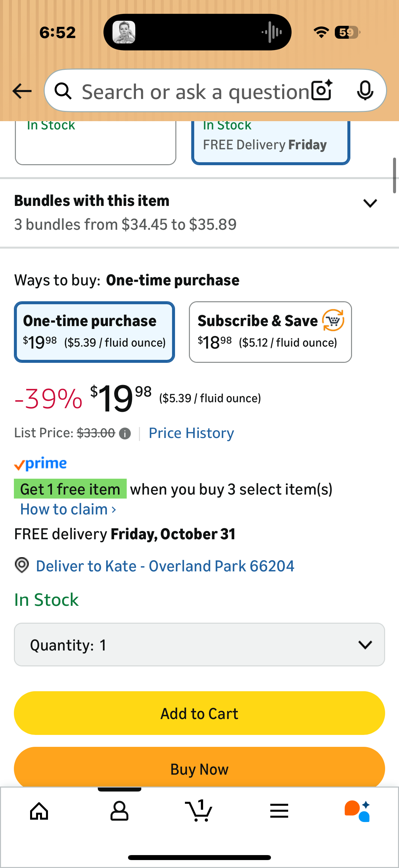
Task: Select Subscribe & Save option
Action: coord(270,332)
